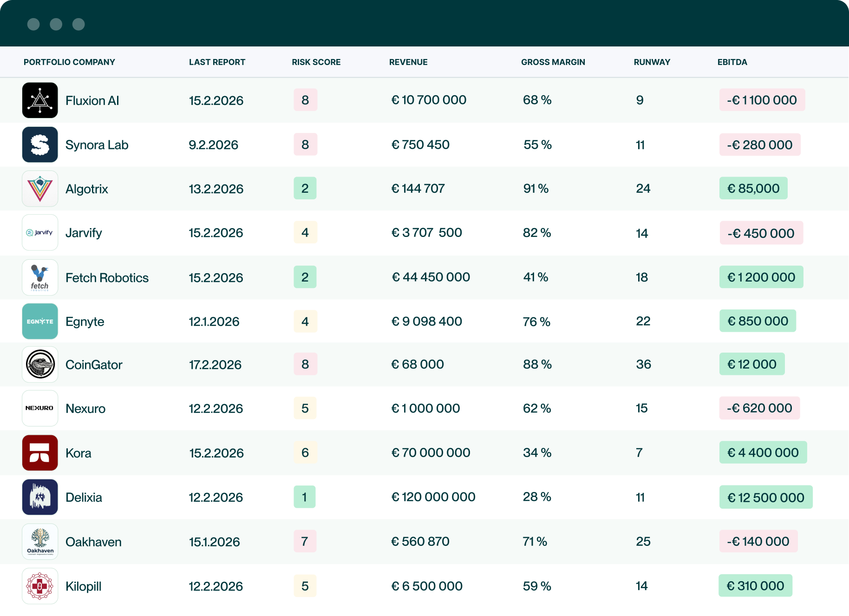Select EBITDA badge -€ 620 000

760,408
